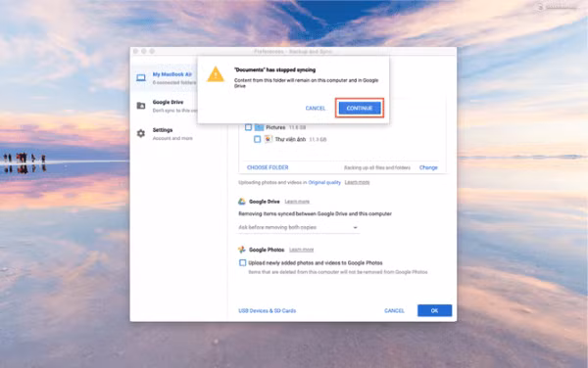This screenshot has height=368, width=588.
Task: Click the Thư viện ảnh photo library icon
Action: click(269, 139)
